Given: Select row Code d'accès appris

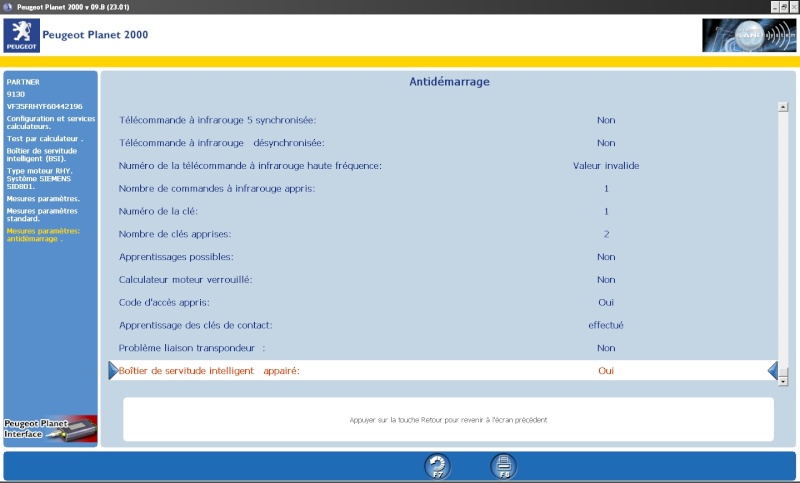Looking at the screenshot, I should pos(443,302).
